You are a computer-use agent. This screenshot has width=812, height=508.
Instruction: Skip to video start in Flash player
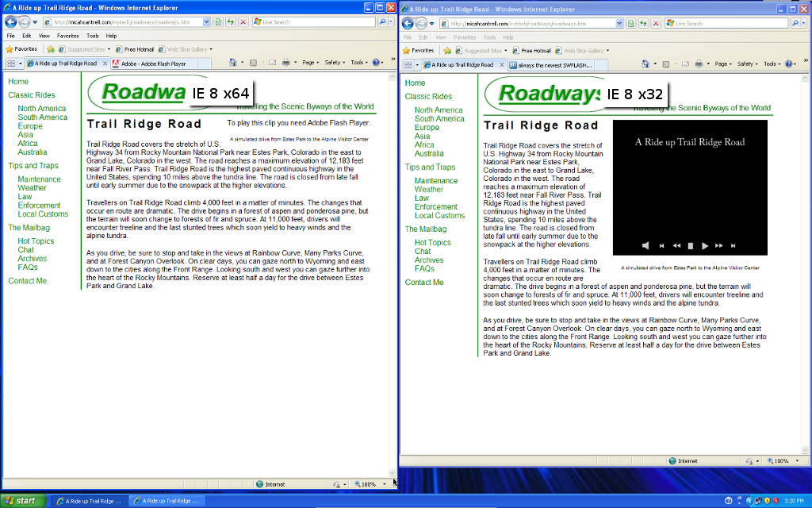(x=661, y=246)
